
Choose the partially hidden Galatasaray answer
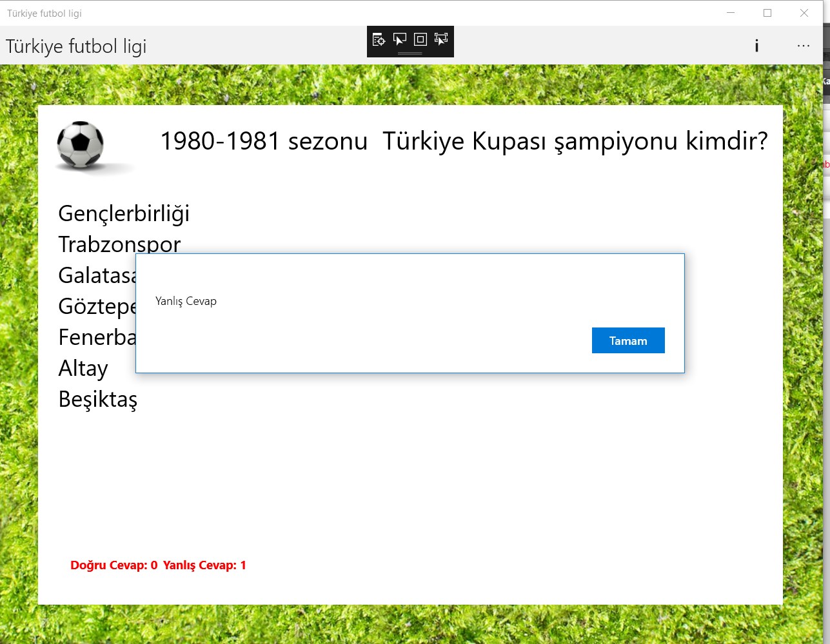[97, 275]
